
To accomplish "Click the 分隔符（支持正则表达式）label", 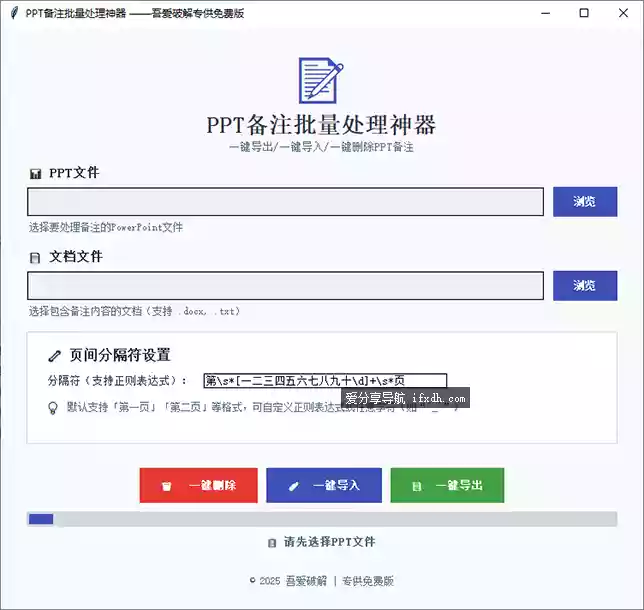I will tap(117, 381).
